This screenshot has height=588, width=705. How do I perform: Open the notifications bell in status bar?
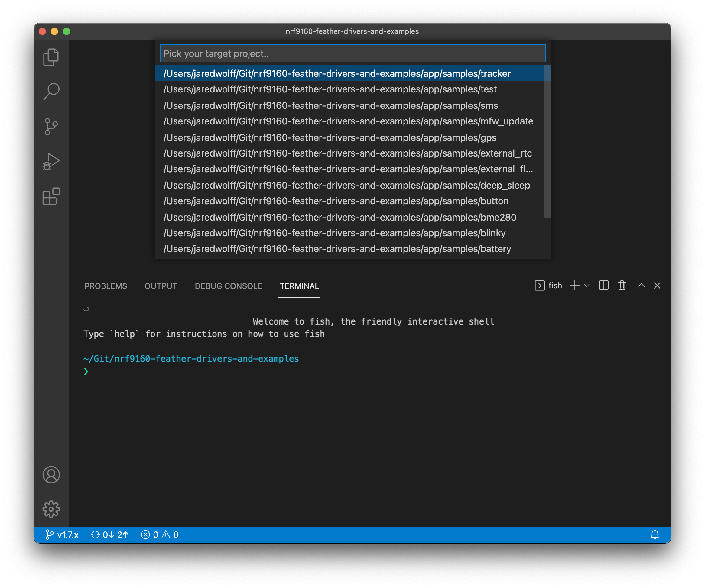click(655, 535)
